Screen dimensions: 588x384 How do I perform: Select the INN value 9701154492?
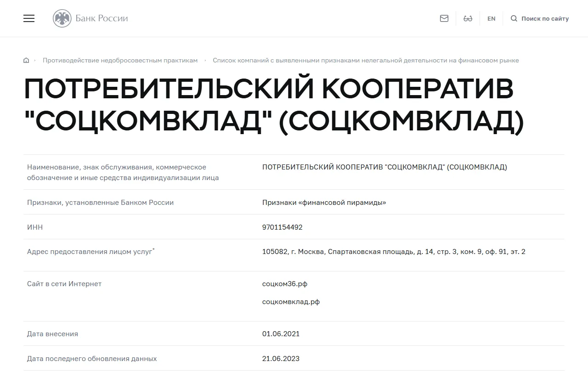[283, 227]
